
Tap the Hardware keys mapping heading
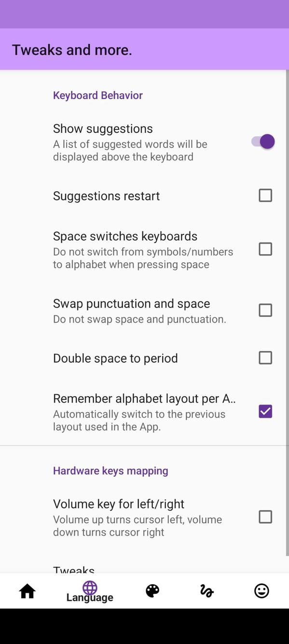tap(110, 471)
